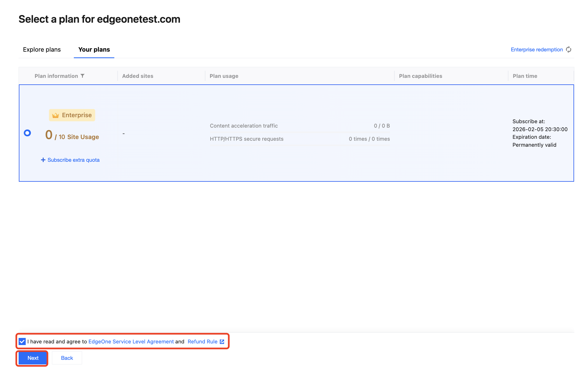Click the refresh icon beside Enterprise redemption

tap(569, 49)
